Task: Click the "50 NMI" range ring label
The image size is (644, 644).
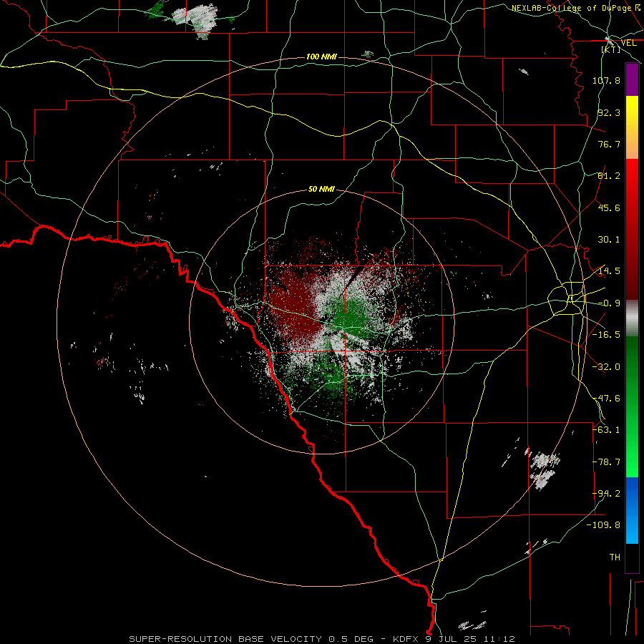Action: coord(321,189)
